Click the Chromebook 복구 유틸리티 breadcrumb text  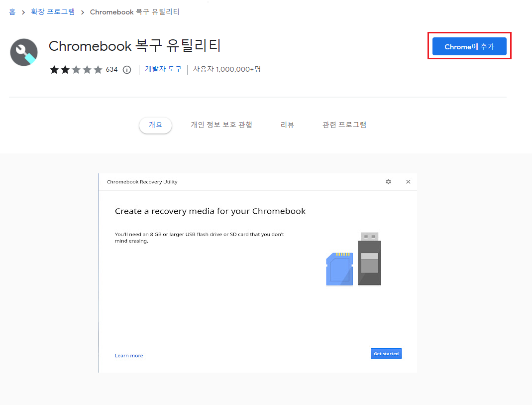pos(134,12)
